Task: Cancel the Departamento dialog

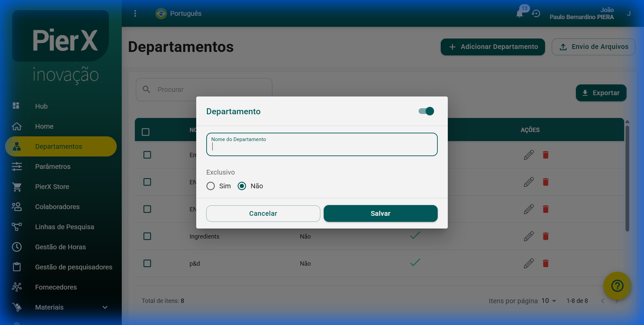Action: (x=263, y=213)
